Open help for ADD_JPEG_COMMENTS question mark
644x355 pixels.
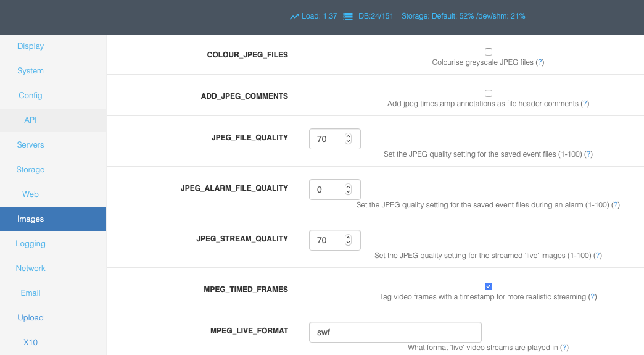[x=585, y=104]
